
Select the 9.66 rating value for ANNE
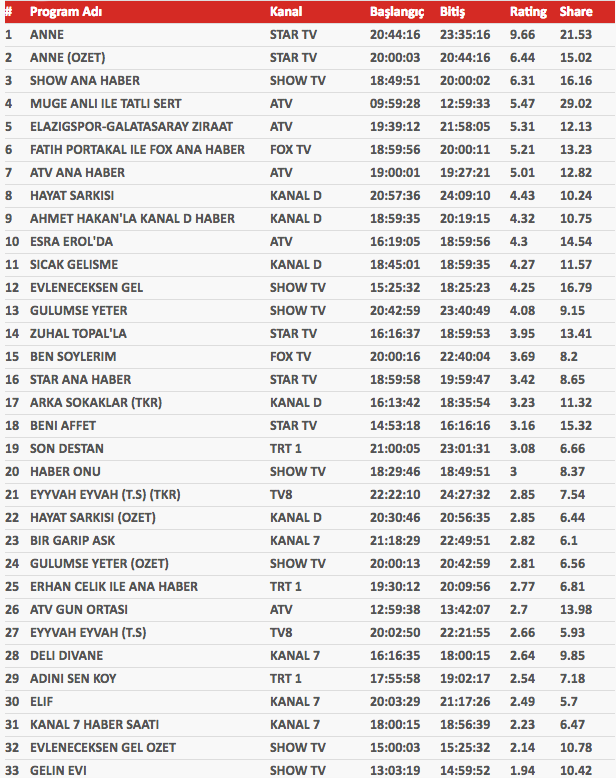pyautogui.click(x=524, y=34)
